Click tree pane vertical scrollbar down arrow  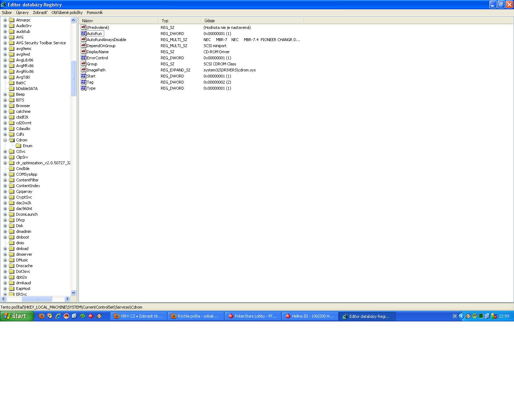tap(74, 293)
